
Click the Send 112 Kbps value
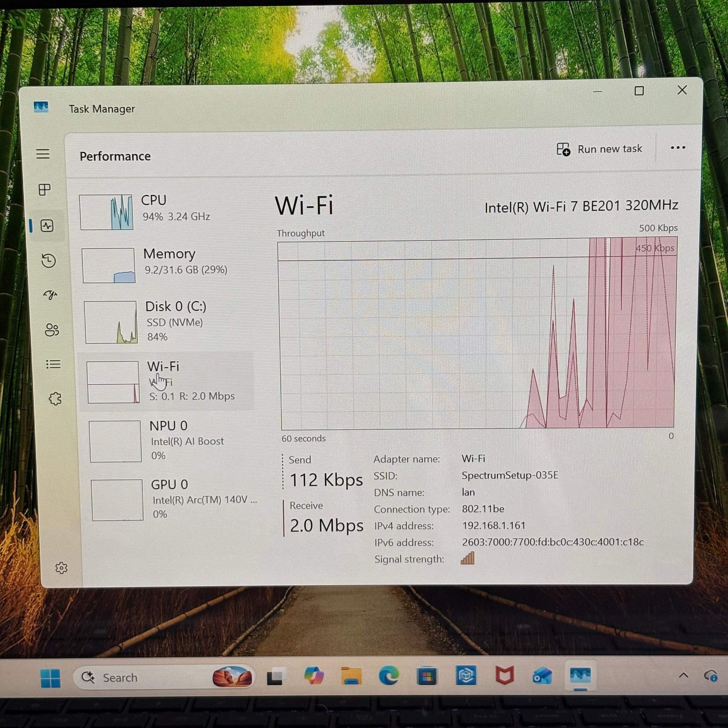click(x=326, y=480)
